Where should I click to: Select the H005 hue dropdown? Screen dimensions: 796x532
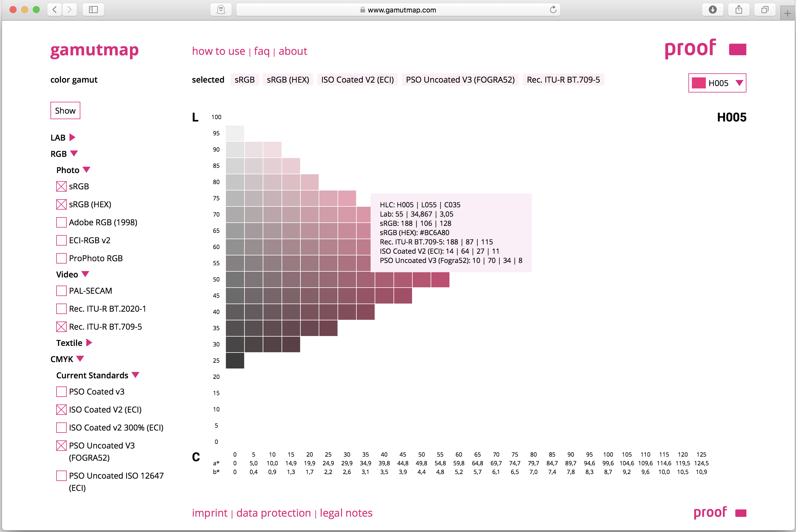pyautogui.click(x=719, y=83)
